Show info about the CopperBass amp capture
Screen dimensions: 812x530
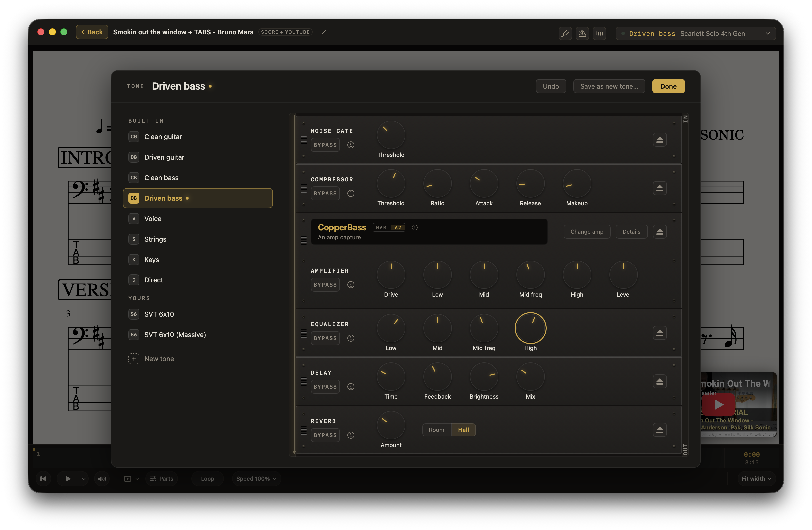pyautogui.click(x=414, y=227)
